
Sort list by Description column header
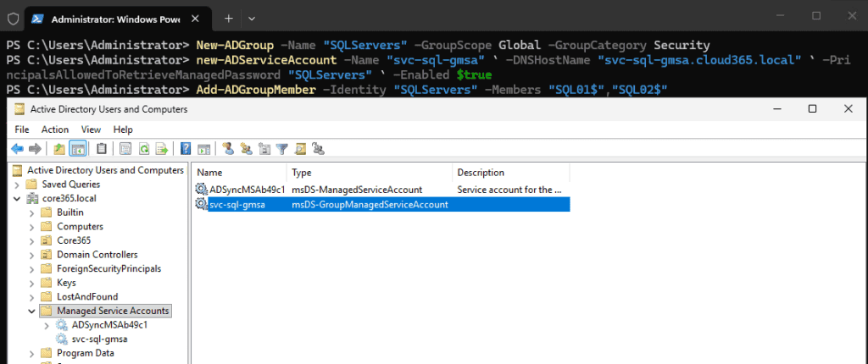click(x=511, y=173)
